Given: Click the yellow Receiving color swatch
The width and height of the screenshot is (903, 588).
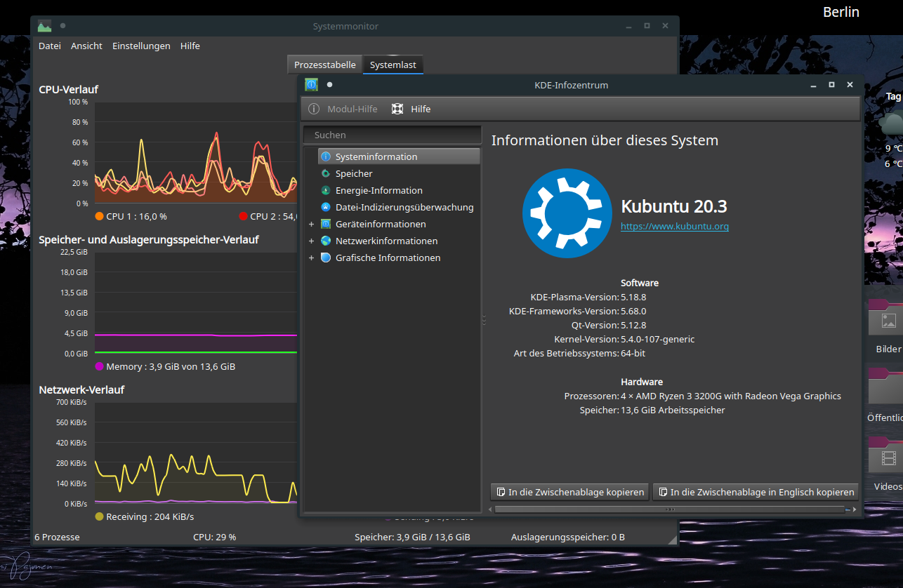Looking at the screenshot, I should click(99, 516).
